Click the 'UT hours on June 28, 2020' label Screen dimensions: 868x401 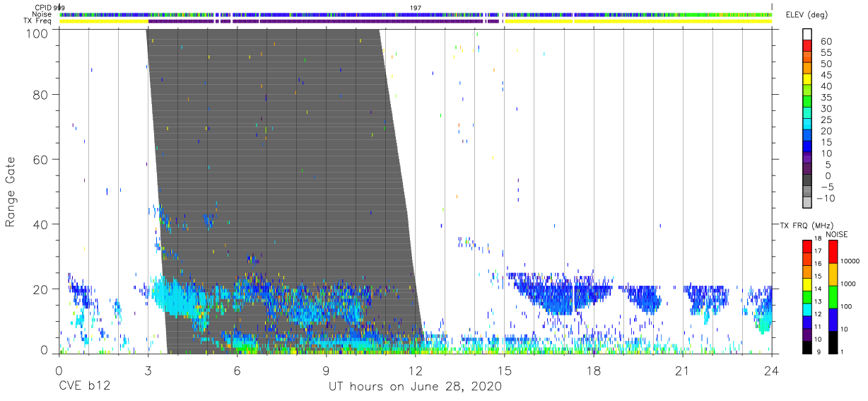415,387
